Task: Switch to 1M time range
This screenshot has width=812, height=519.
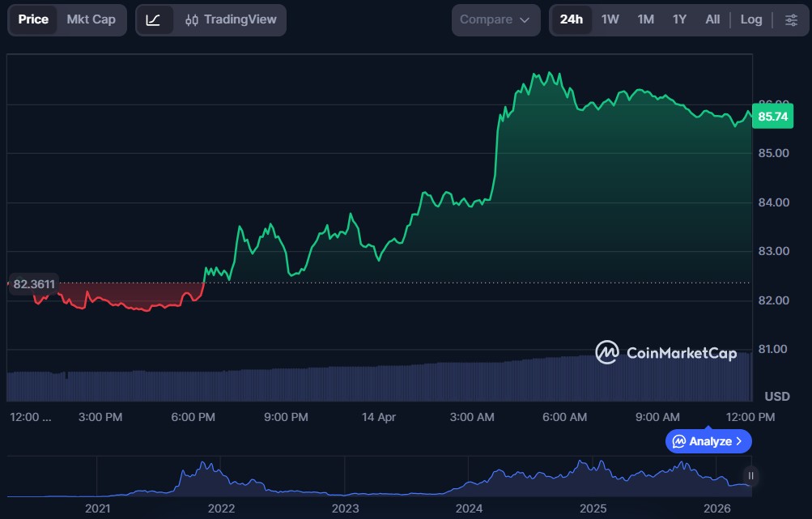Action: 645,19
